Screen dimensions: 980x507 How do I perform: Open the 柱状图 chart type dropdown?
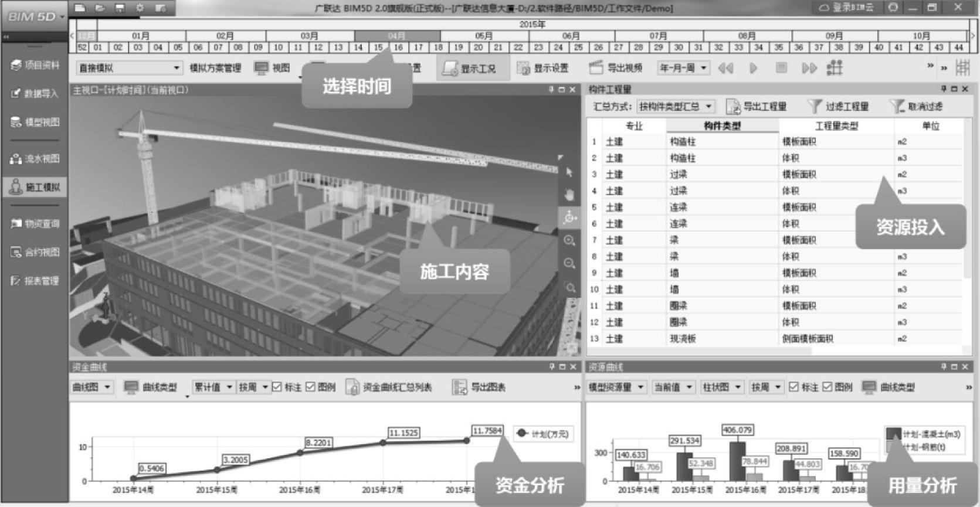point(722,387)
